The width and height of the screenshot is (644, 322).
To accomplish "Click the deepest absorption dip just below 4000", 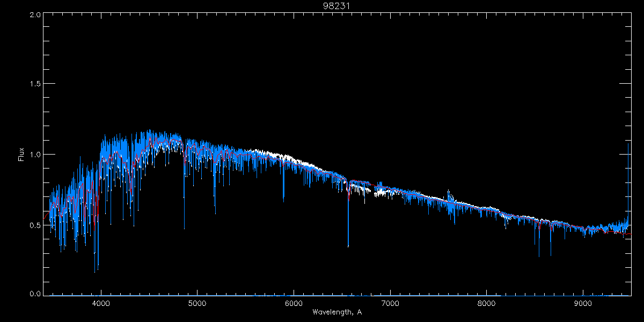I will (95, 271).
